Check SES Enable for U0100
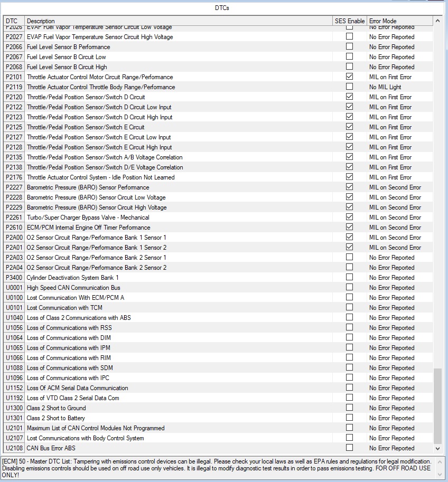448x482 pixels. [x=349, y=297]
